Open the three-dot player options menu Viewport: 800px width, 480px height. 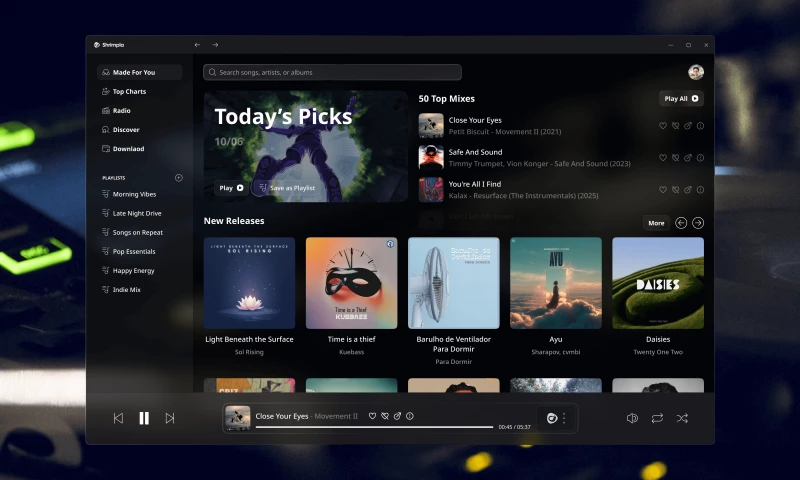(x=564, y=418)
